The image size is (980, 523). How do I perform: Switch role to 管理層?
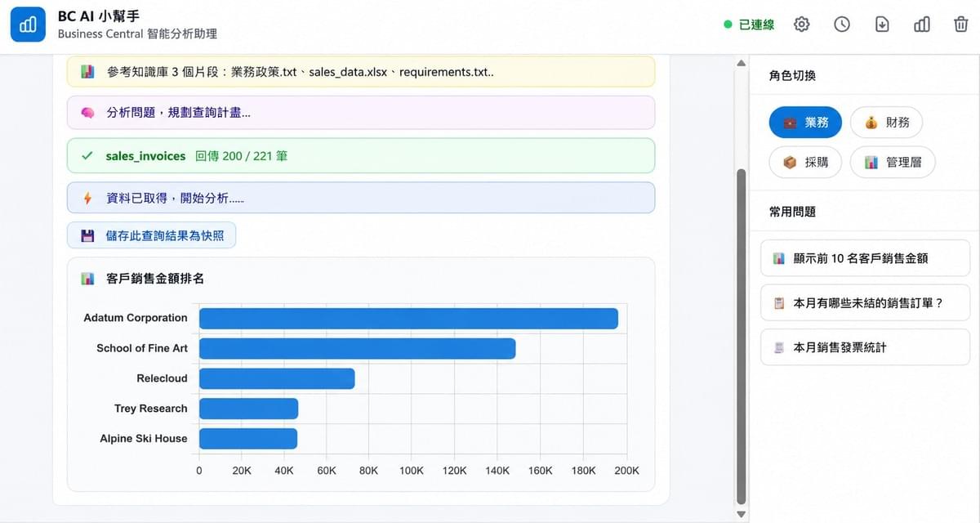(893, 163)
